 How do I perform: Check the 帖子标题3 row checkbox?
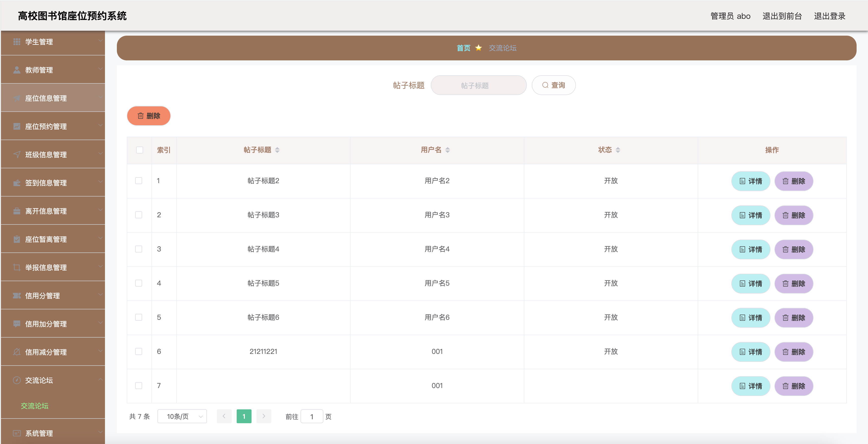pos(138,215)
